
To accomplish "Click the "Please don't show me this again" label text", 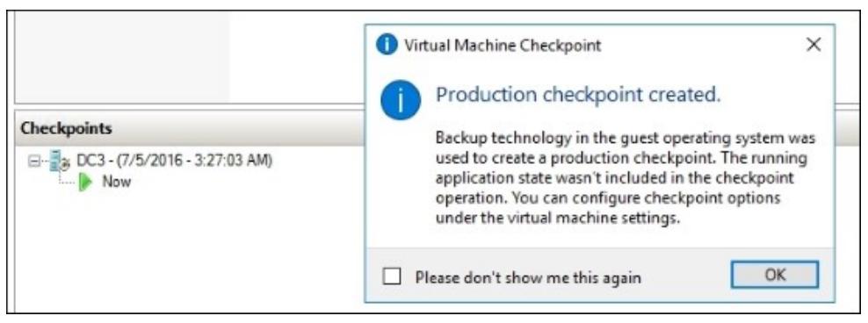I will 528,276.
